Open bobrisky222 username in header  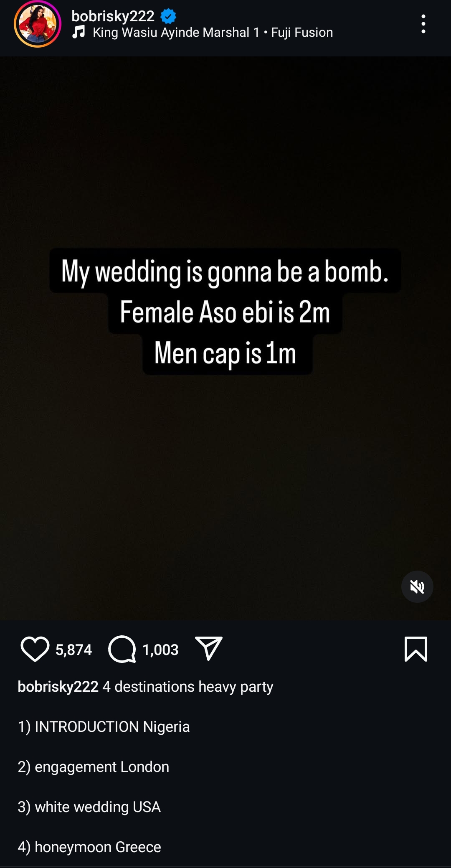pos(113,16)
